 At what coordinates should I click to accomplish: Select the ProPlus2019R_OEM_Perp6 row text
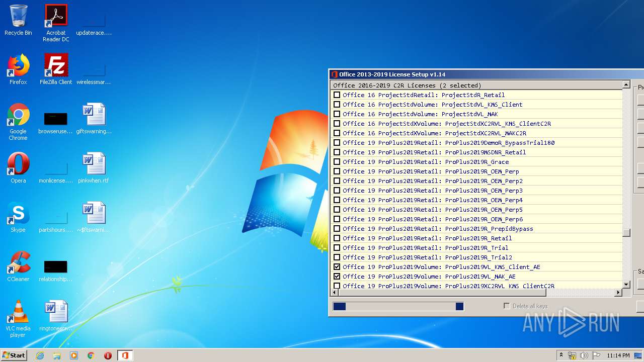(x=433, y=219)
